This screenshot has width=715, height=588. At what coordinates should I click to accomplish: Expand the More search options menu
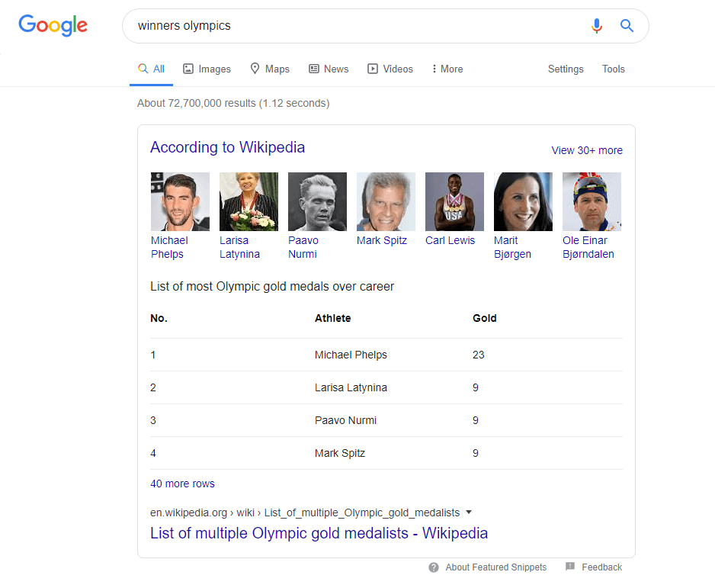[446, 69]
